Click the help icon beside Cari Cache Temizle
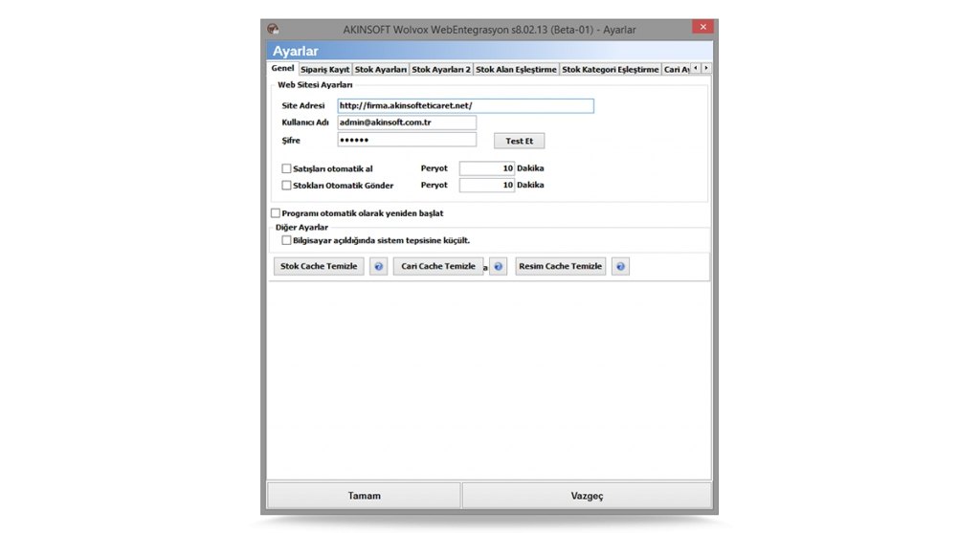 [498, 266]
